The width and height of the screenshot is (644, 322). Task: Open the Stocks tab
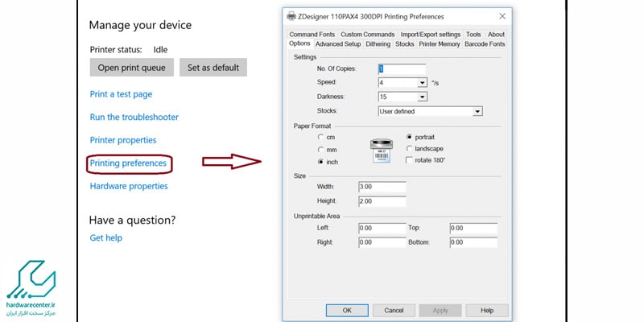pos(405,44)
